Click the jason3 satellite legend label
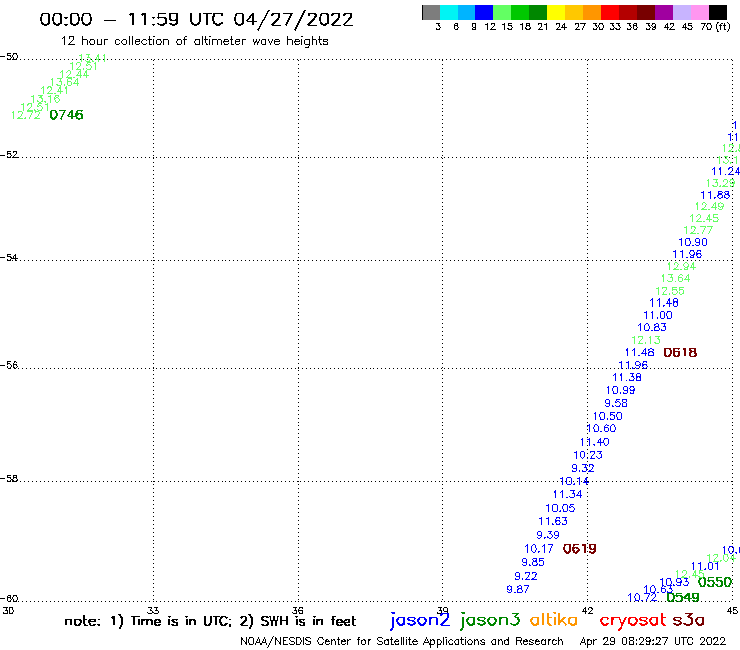This screenshot has height=650, width=740. pos(490,620)
